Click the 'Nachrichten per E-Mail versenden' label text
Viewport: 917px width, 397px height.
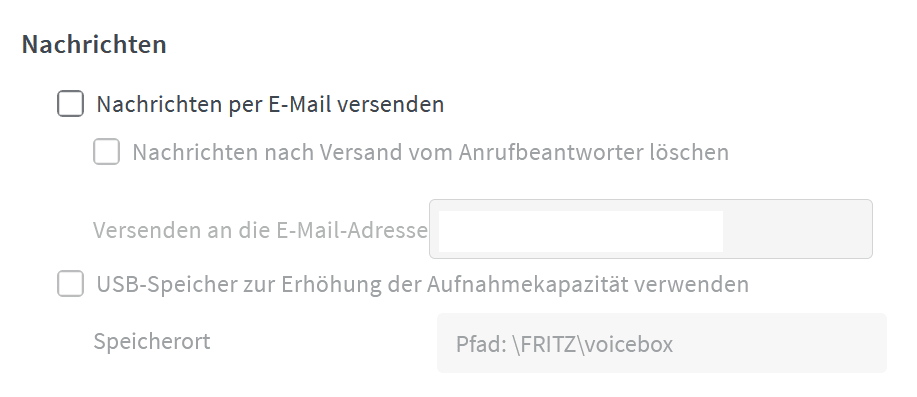[270, 105]
